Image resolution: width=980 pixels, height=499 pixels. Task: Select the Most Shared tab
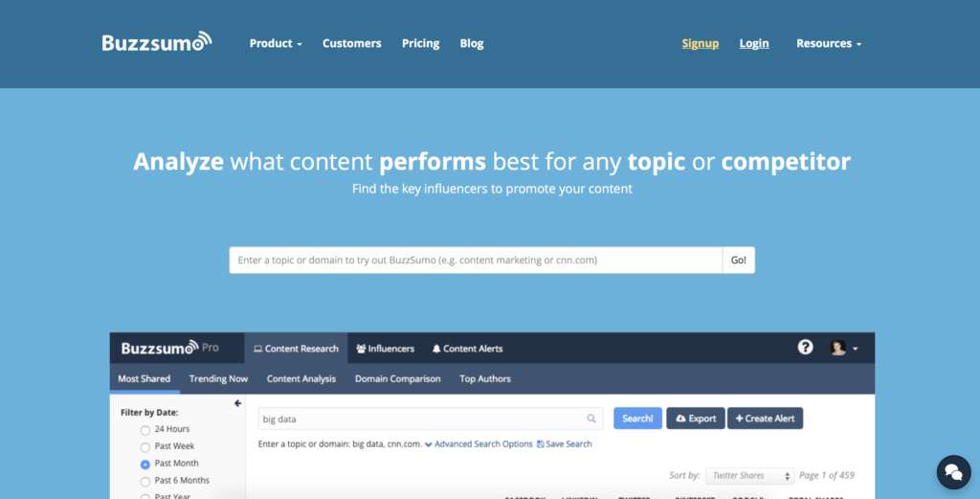pos(145,379)
